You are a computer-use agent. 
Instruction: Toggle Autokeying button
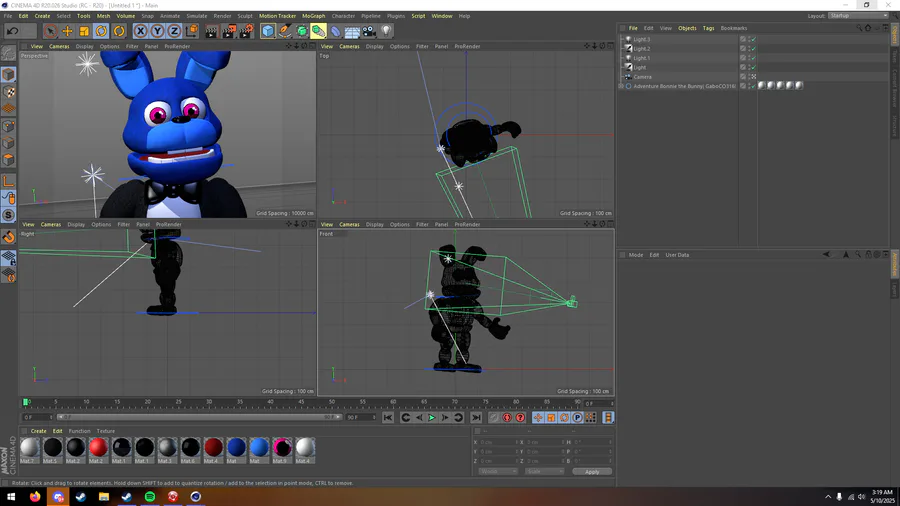(x=507, y=418)
